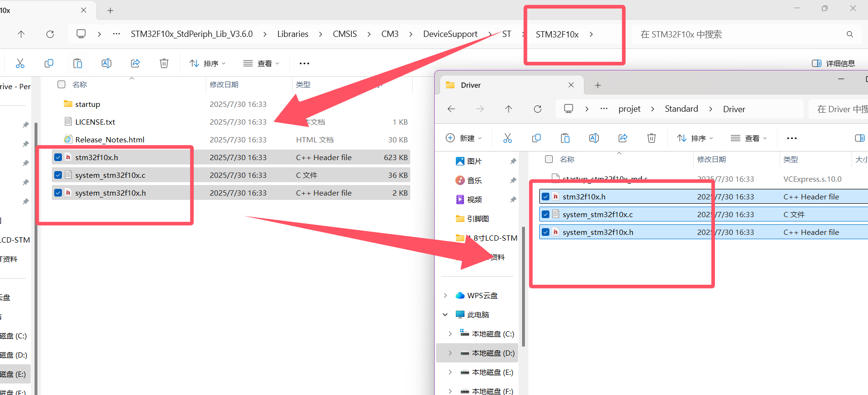Screen dimensions: 868x395
Task: Uncheck system_stm32f10x.h in STM32F10x window
Action: pyautogui.click(x=58, y=193)
